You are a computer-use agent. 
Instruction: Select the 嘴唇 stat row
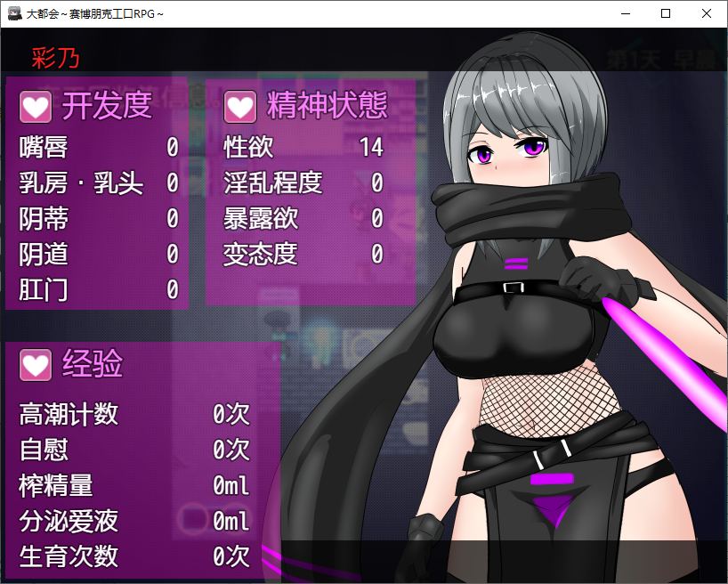click(98, 148)
